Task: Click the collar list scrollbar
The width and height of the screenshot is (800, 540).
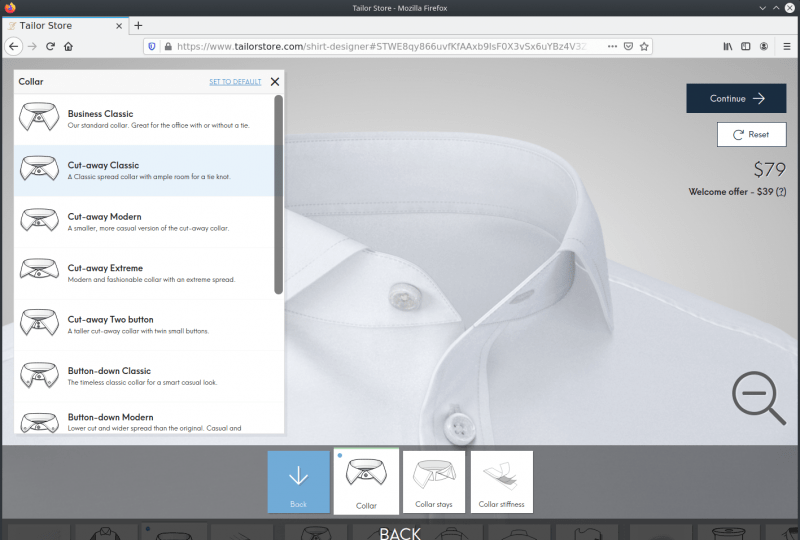Action: pyautogui.click(x=279, y=194)
